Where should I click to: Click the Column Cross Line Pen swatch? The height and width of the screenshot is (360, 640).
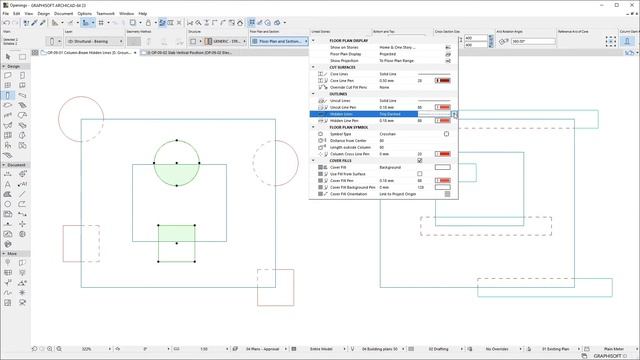[442, 154]
